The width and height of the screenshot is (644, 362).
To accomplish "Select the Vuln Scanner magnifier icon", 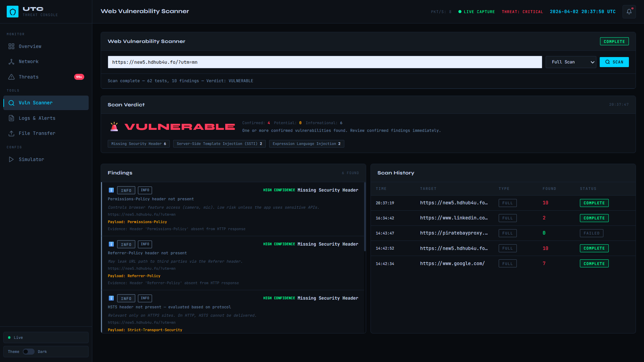I will click(x=11, y=103).
